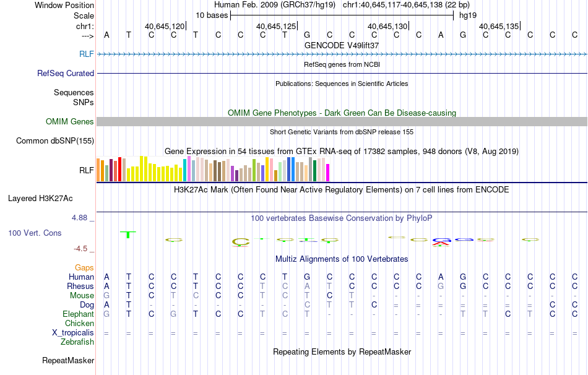Click the tall green T in PhyloP conservation logo

tap(128, 235)
